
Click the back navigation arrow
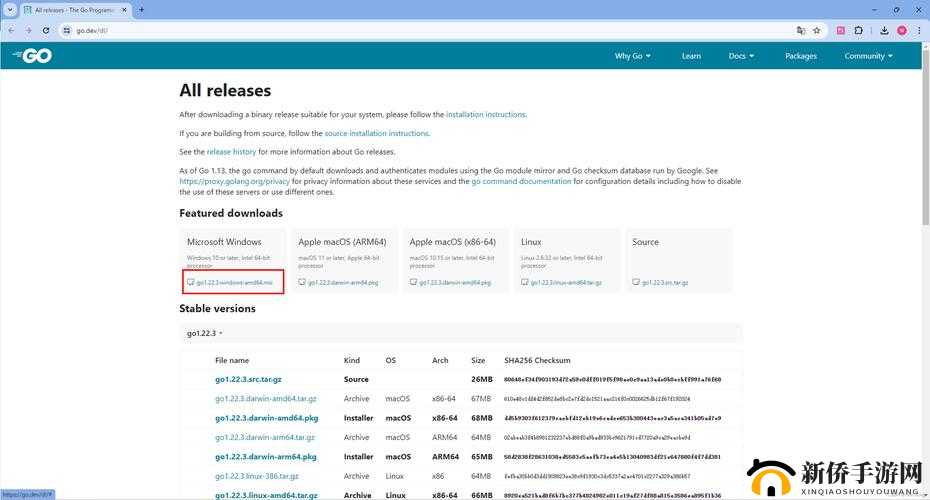click(11, 31)
